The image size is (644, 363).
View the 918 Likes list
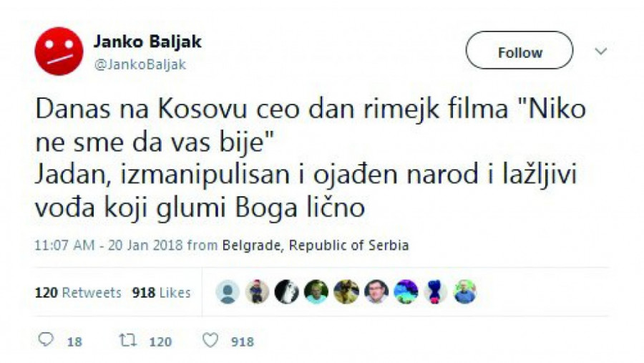tap(161, 292)
